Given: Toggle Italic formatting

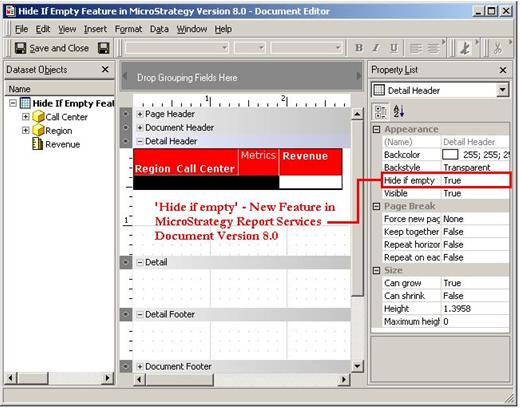Looking at the screenshot, I should (376, 48).
